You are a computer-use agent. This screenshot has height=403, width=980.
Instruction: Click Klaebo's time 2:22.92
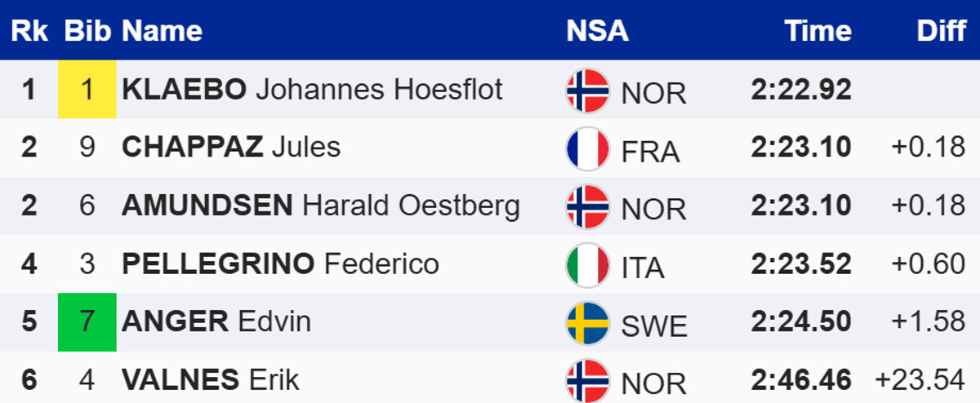pos(800,89)
